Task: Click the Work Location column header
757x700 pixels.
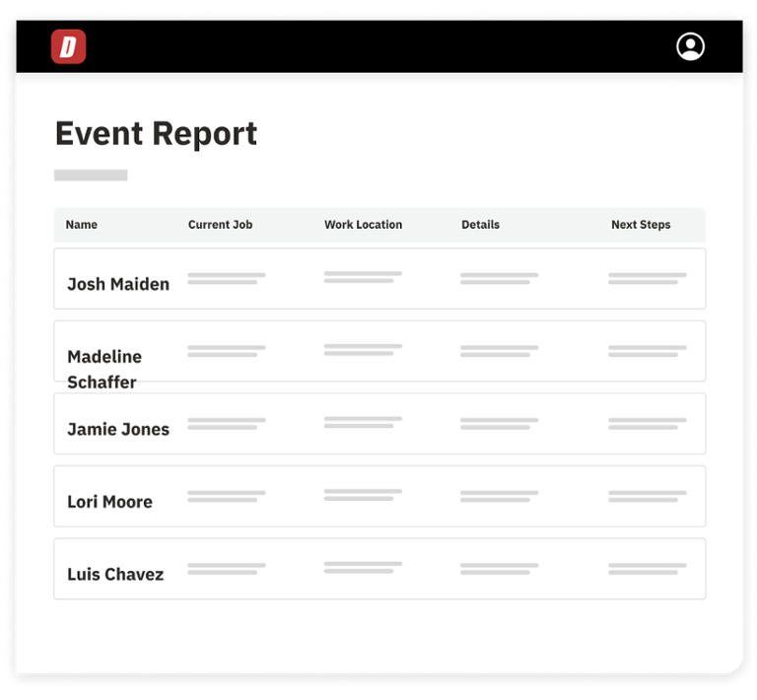Action: (363, 225)
